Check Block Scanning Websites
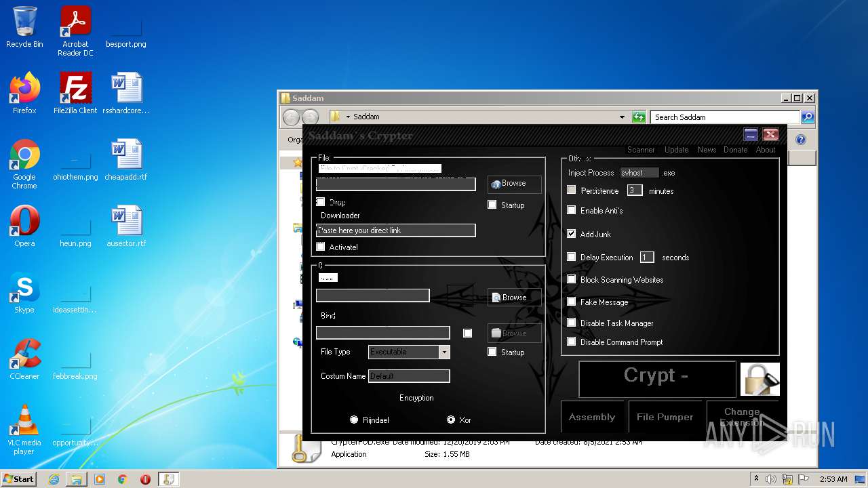868x488 pixels. click(x=572, y=279)
